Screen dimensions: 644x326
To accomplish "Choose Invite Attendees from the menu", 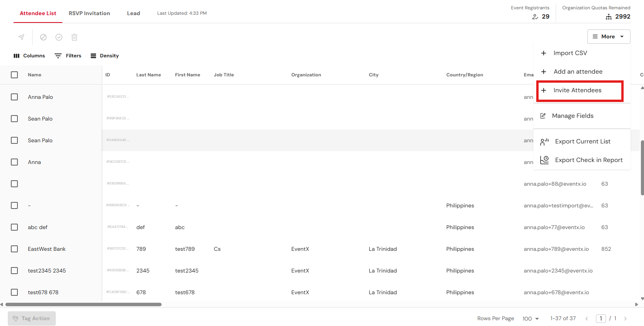I will coord(577,90).
